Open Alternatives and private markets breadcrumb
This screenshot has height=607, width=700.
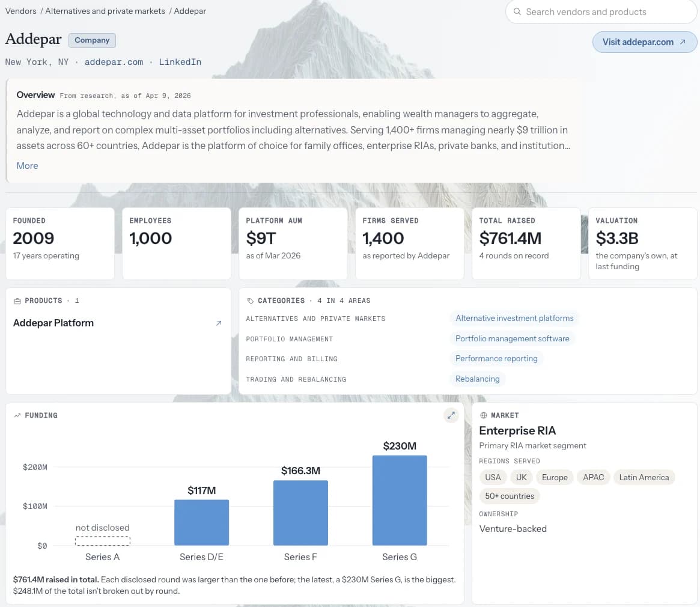pyautogui.click(x=105, y=11)
